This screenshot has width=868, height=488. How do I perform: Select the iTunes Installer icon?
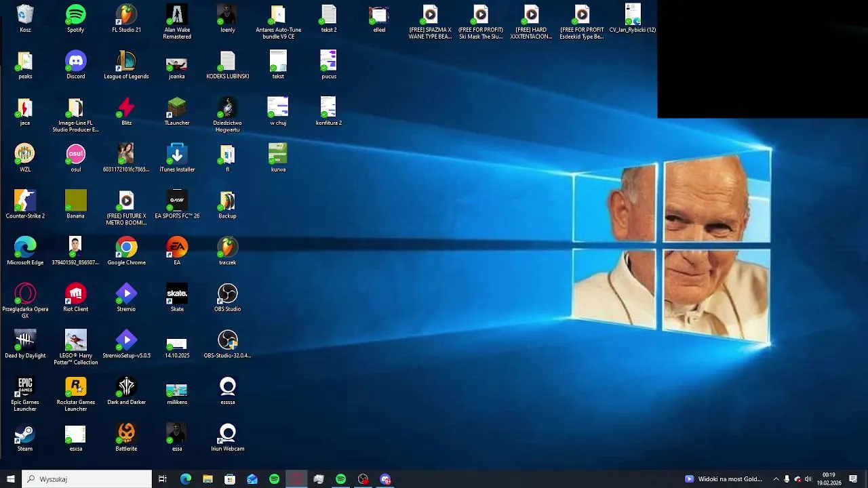coord(177,158)
